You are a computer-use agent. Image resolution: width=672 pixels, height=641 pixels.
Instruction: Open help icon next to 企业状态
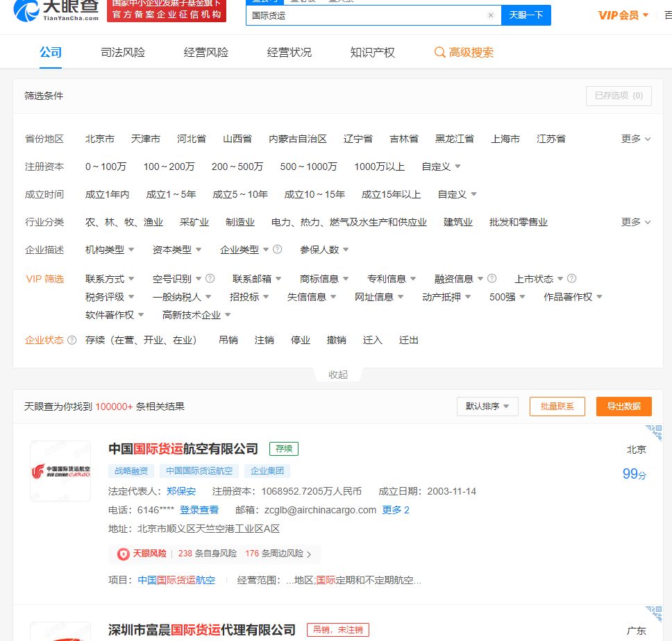point(72,340)
